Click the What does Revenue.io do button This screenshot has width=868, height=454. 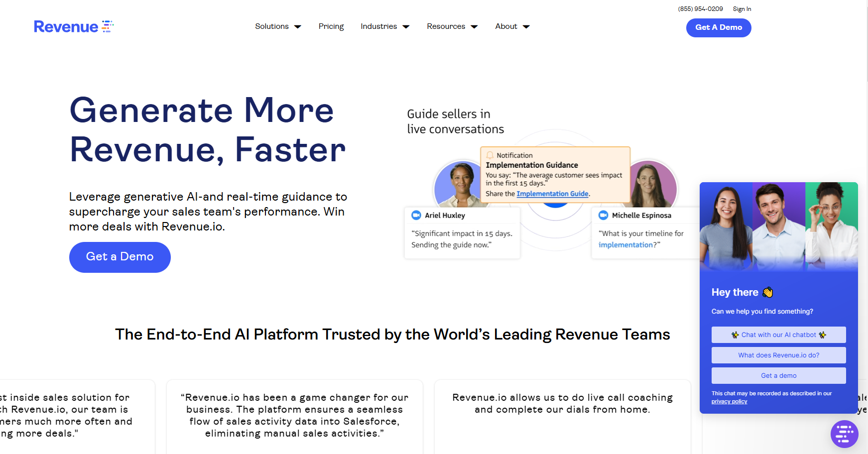pyautogui.click(x=778, y=355)
